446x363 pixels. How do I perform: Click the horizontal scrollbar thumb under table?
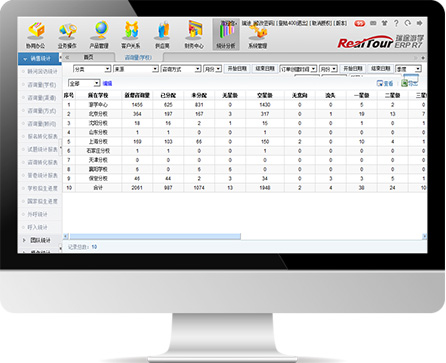(155, 236)
